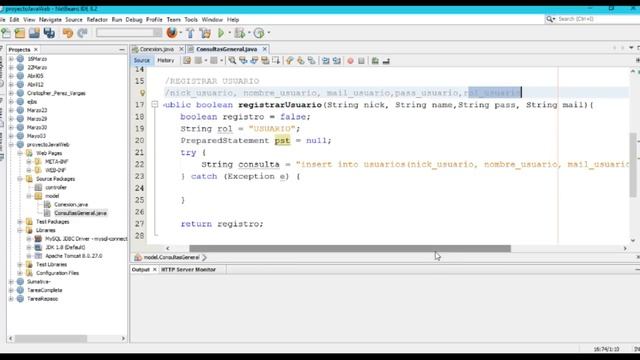Click the green Run Project arrow
This screenshot has height=360, width=640.
point(221,33)
